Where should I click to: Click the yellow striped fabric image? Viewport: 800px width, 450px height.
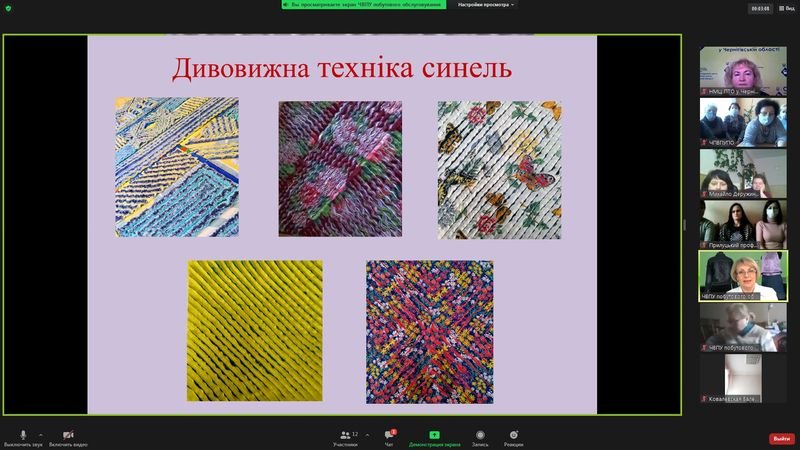pyautogui.click(x=254, y=331)
